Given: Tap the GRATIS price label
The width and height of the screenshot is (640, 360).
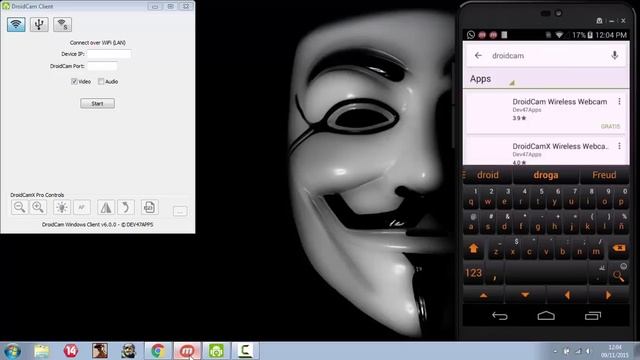Looking at the screenshot, I should pos(610,127).
